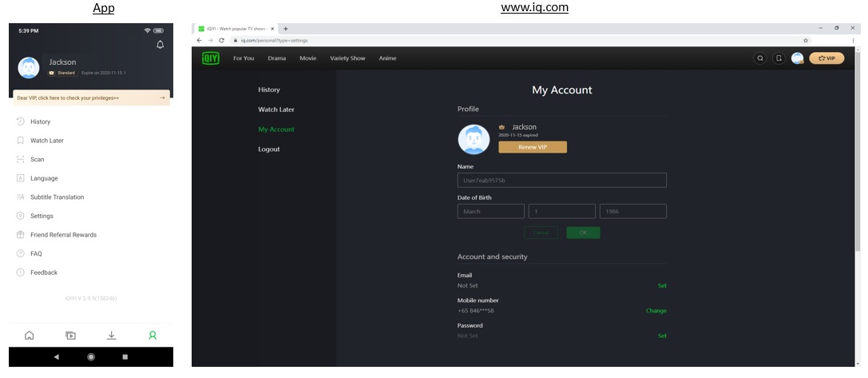
Task: Open the Drama tab on the website
Action: pyautogui.click(x=277, y=58)
